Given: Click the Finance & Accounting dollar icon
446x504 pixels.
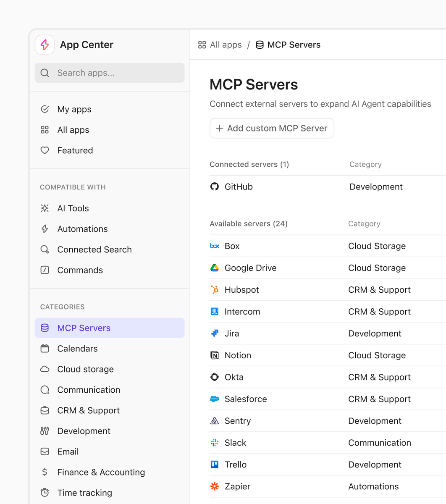Looking at the screenshot, I should pyautogui.click(x=45, y=472).
